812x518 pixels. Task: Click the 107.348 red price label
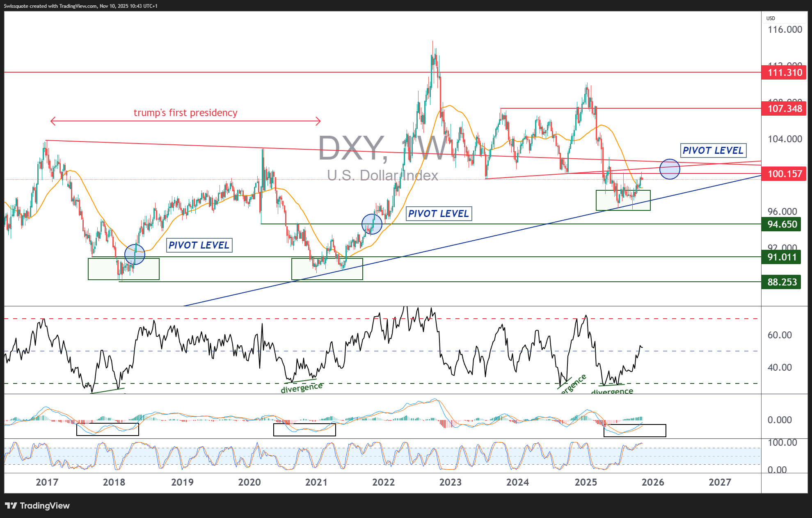[x=784, y=109]
